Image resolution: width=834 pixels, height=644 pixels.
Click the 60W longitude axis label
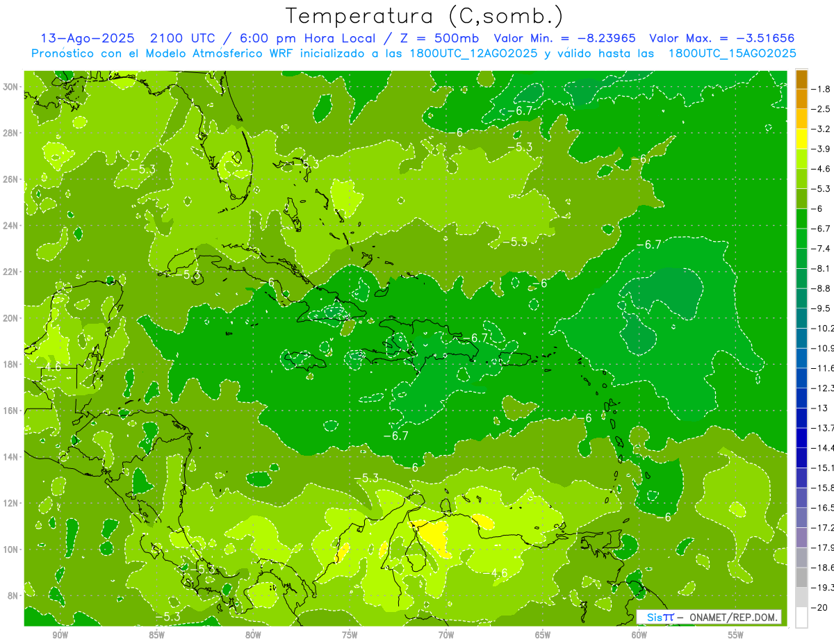639,635
